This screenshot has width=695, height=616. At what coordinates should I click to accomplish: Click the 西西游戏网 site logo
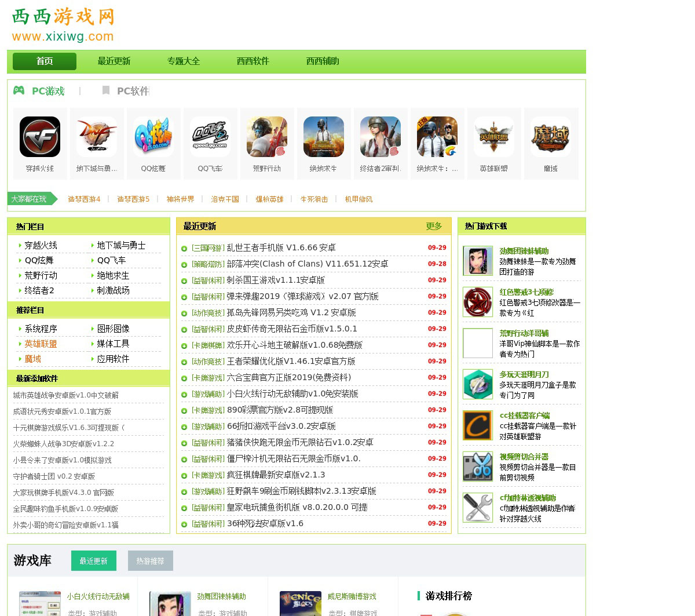[63, 25]
